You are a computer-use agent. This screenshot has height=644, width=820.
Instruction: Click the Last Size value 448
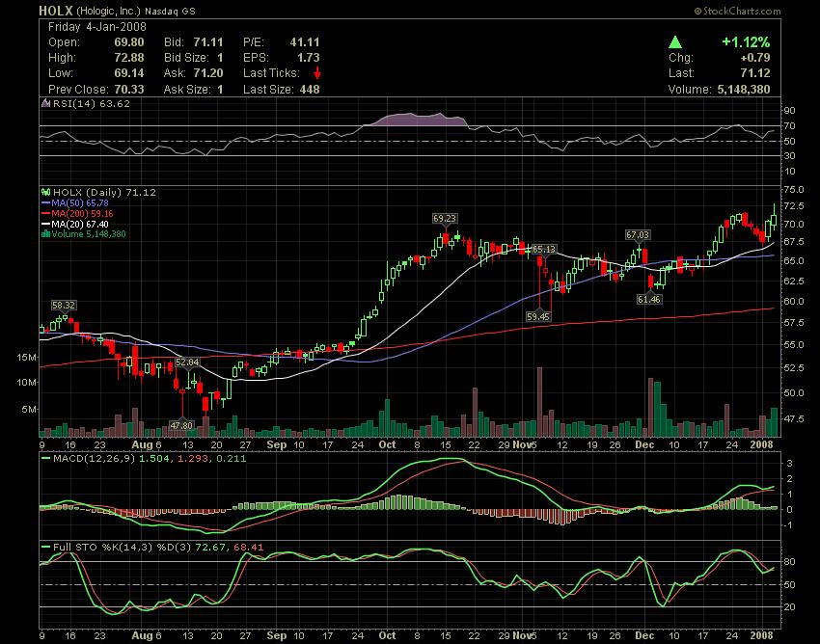pyautogui.click(x=310, y=90)
